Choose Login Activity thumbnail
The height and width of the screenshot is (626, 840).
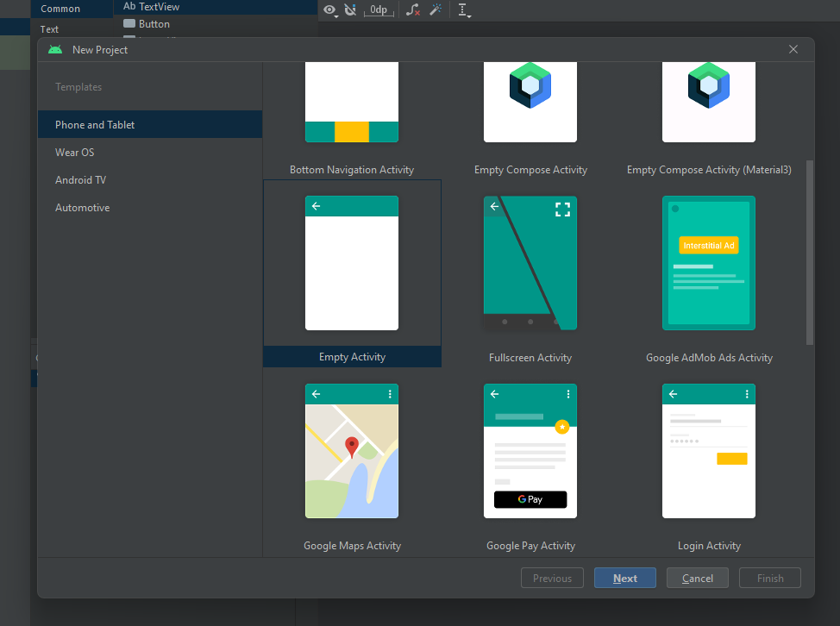709,451
